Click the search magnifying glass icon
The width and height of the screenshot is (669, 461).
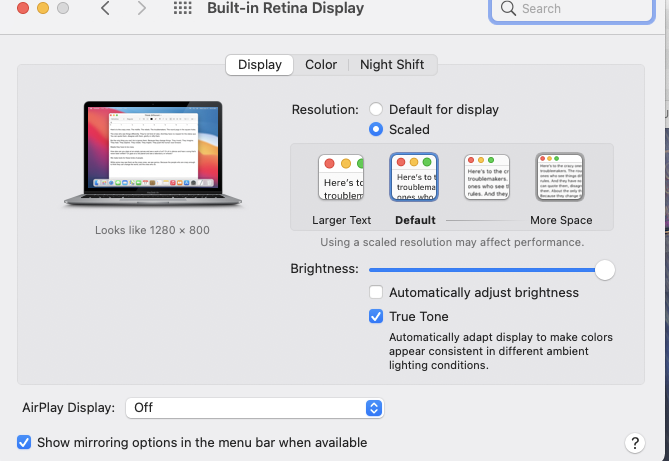tap(508, 8)
